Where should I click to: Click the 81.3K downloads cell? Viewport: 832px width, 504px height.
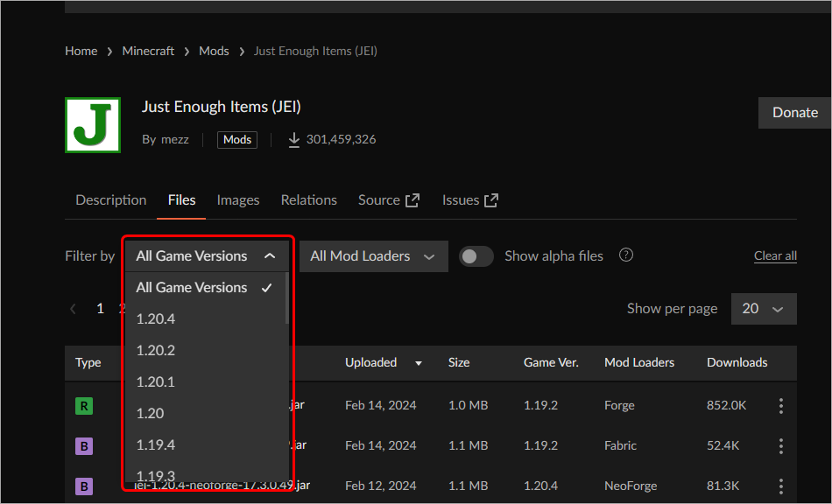(723, 486)
